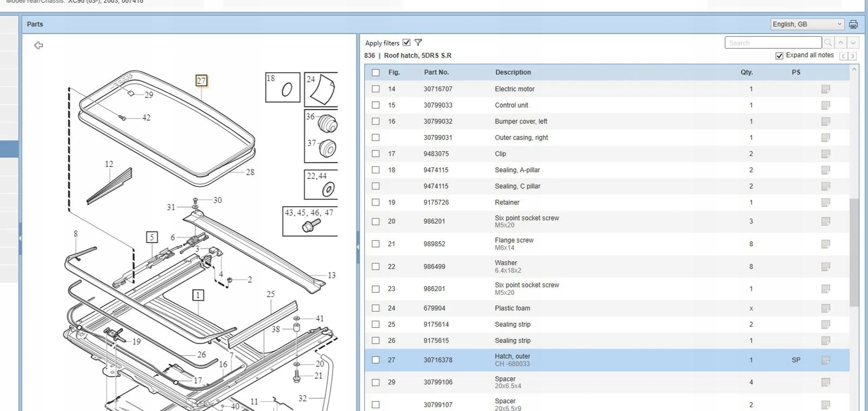This screenshot has width=868, height=411.
Task: Click detail box 43, 45, 46, 47 screw
Action: coord(310,222)
